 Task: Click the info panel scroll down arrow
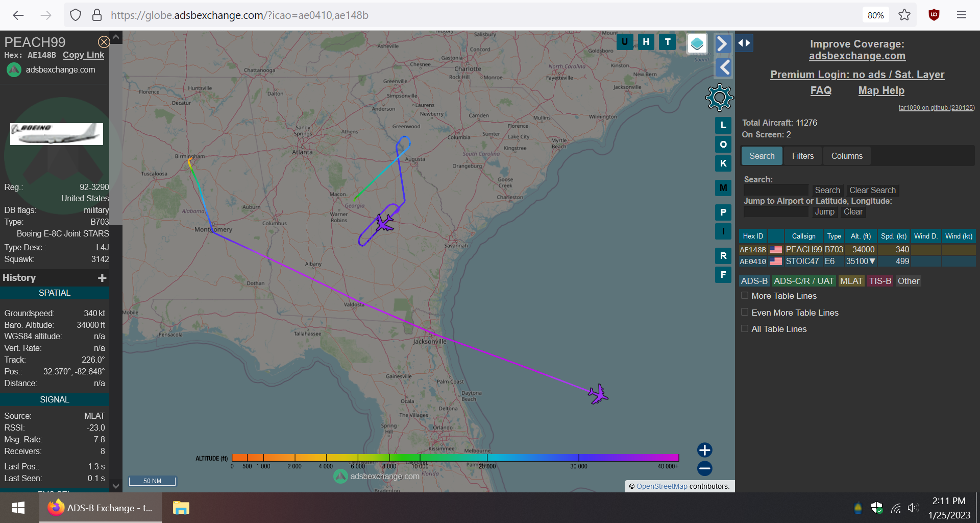116,486
